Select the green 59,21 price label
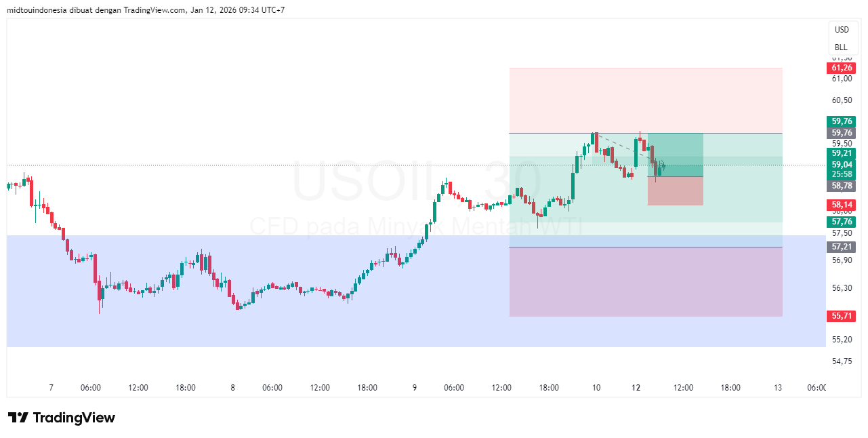The height and width of the screenshot is (438, 868). tap(842, 154)
